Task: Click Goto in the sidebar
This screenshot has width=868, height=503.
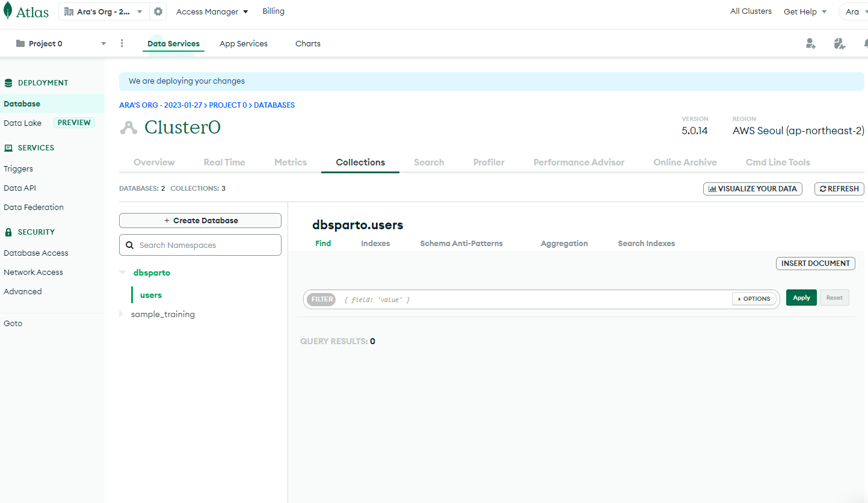Action: [13, 324]
